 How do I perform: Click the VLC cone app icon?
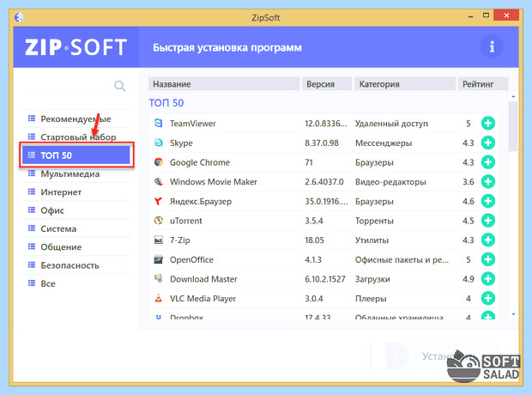click(159, 298)
